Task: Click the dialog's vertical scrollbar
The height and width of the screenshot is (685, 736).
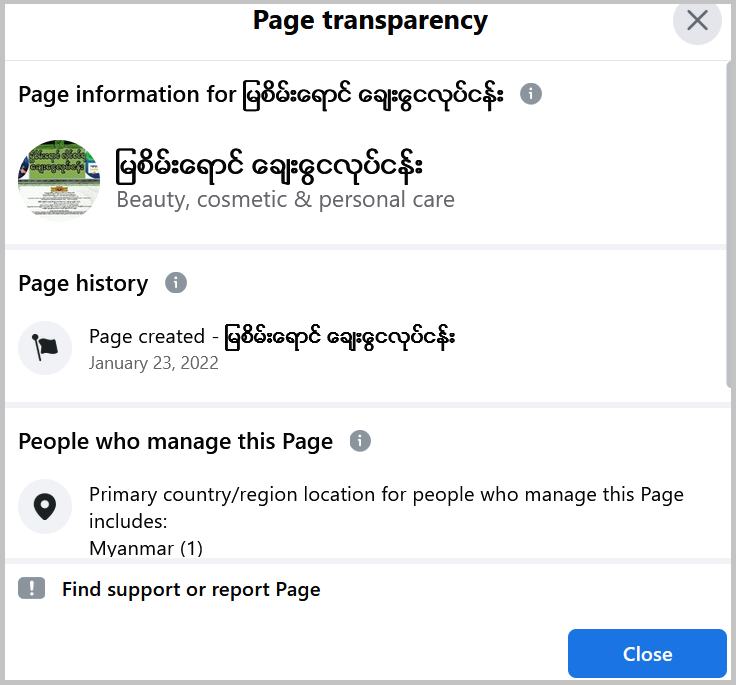Action: (730, 225)
